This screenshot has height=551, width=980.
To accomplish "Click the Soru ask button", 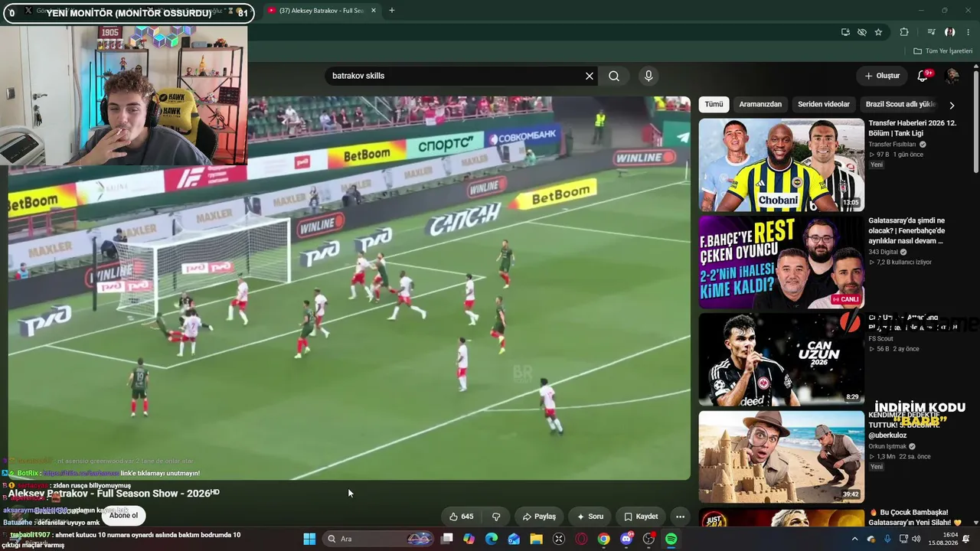I will click(590, 517).
